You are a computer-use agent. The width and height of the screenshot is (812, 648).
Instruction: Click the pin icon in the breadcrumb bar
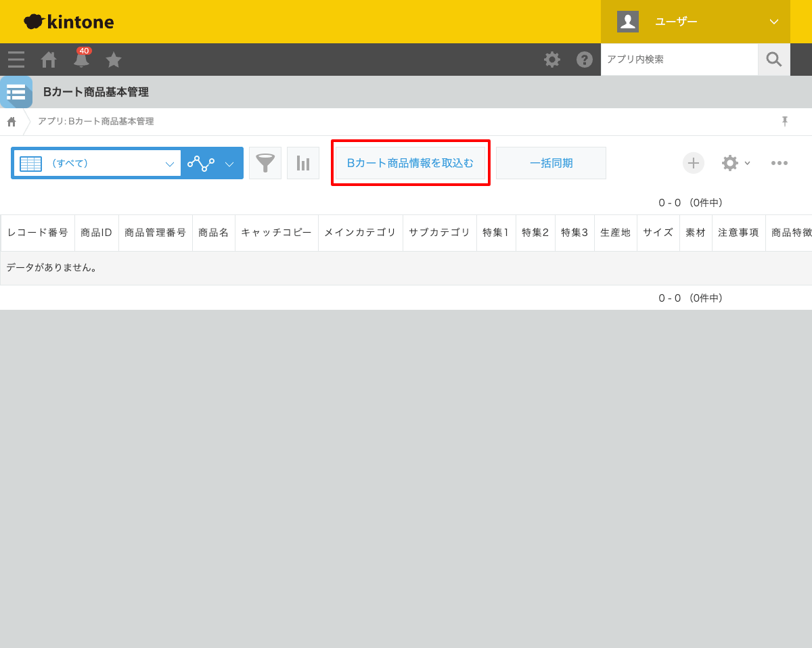pos(784,121)
